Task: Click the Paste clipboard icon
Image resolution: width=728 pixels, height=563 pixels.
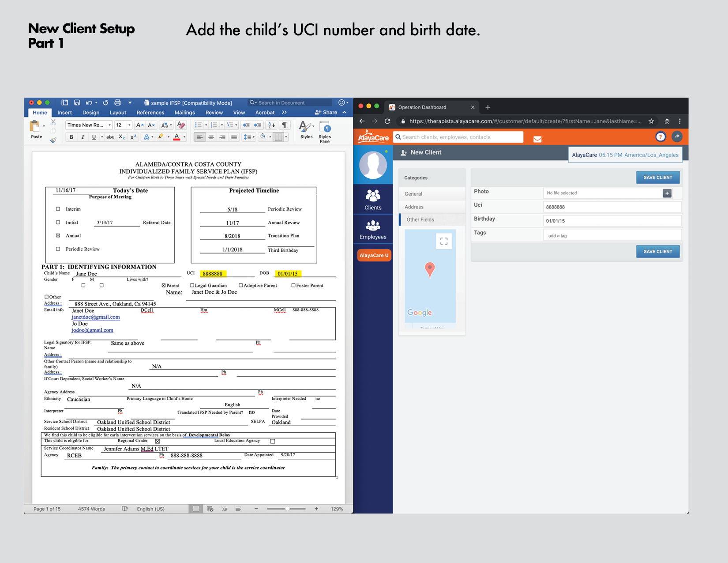Action: coord(34,127)
